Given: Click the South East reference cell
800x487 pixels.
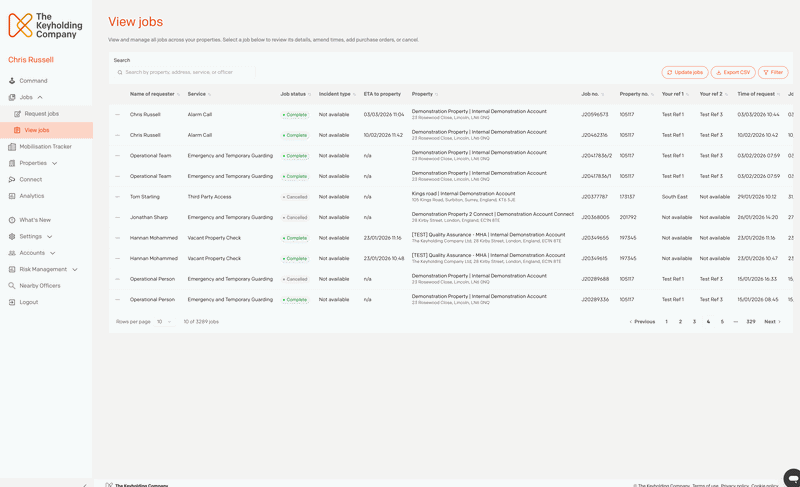Looking at the screenshot, I should [x=674, y=197].
